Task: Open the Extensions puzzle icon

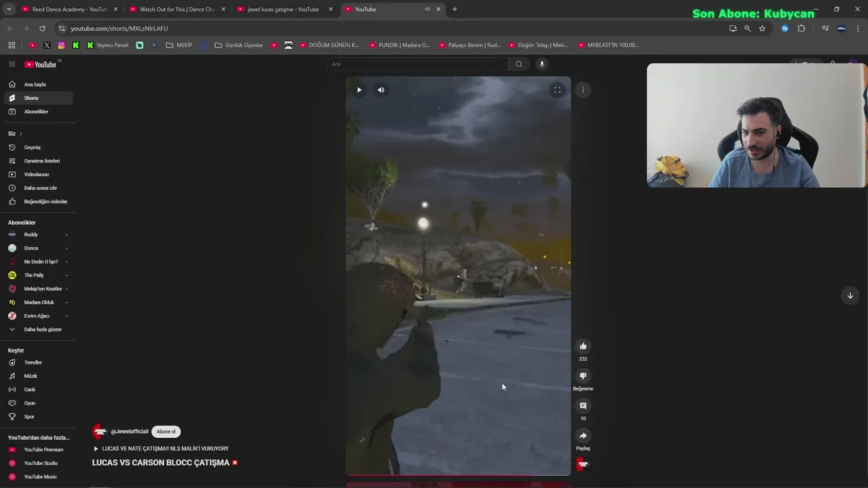Action: click(802, 28)
